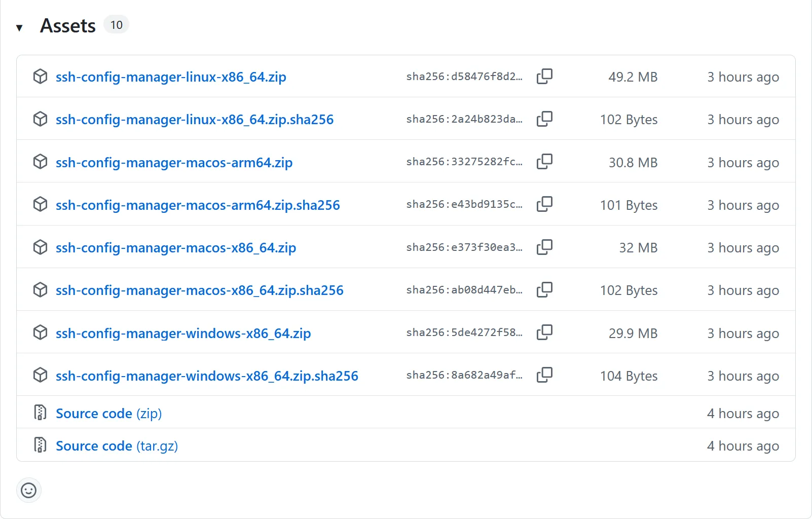Screen dimensions: 812x519
Task: Click the Assets count badge 10
Action: [x=117, y=25]
